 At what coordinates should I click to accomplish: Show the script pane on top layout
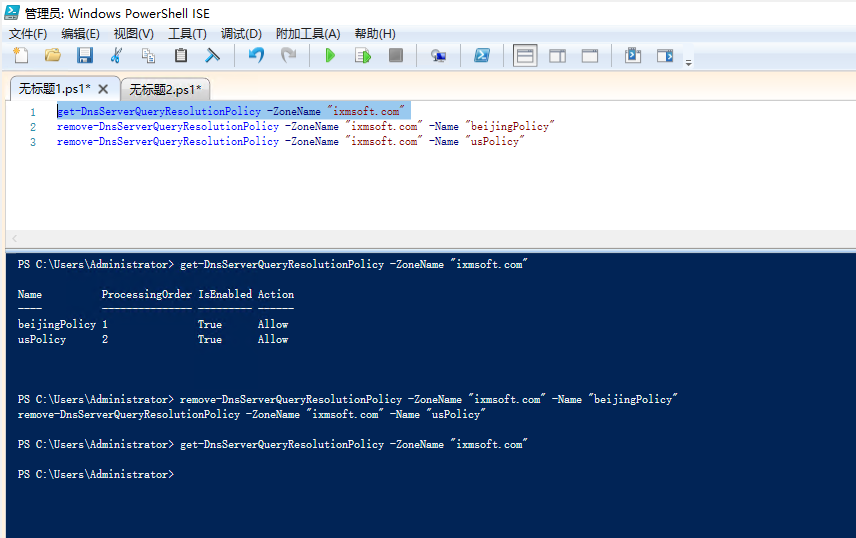tap(525, 56)
